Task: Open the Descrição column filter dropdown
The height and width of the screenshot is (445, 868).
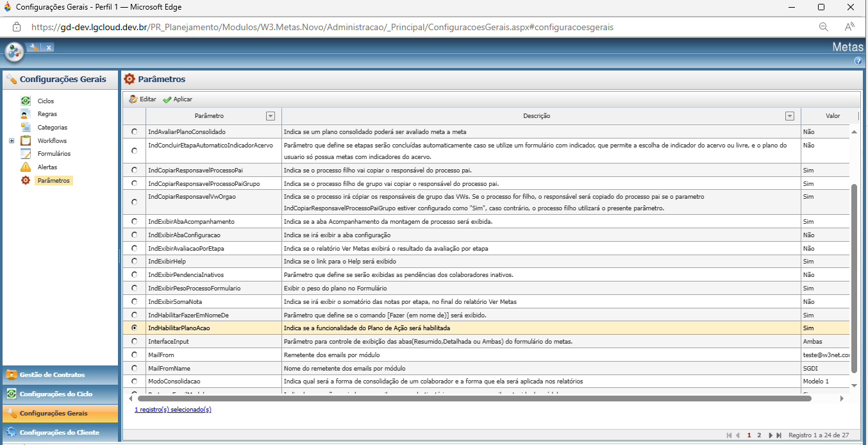Action: pyautogui.click(x=790, y=116)
